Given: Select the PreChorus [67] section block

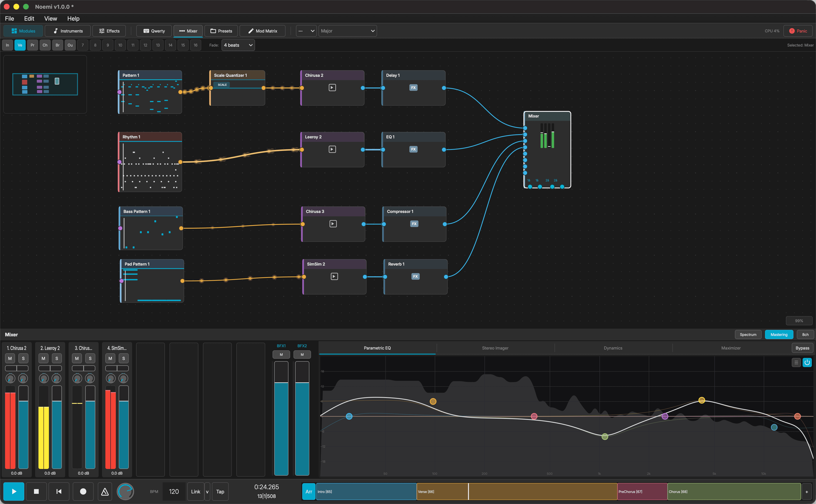Looking at the screenshot, I should (642, 491).
